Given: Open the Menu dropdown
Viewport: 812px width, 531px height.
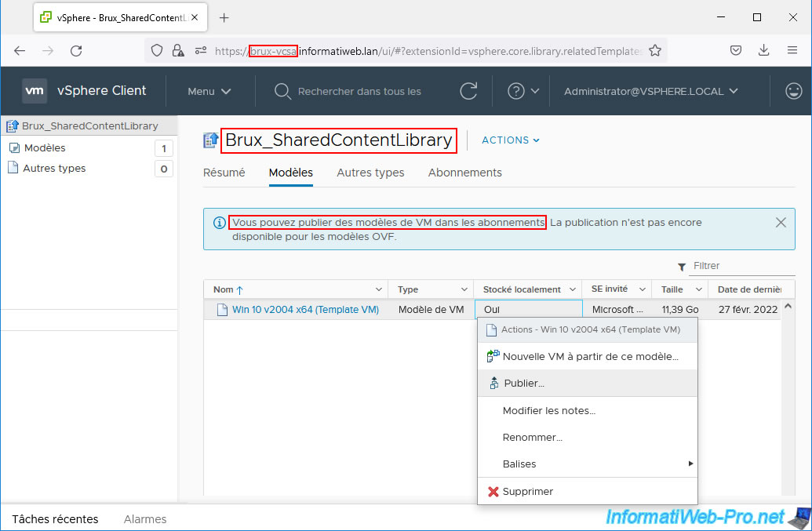Looking at the screenshot, I should click(x=209, y=91).
